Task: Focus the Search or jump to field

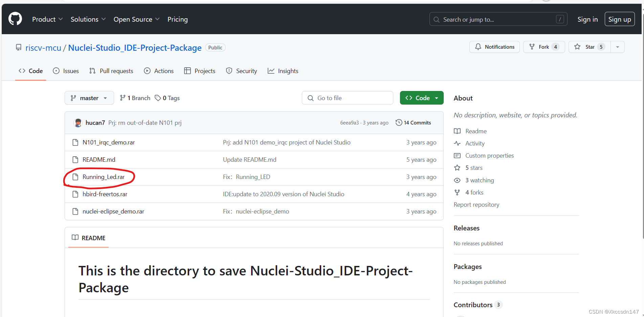Action: [x=498, y=19]
